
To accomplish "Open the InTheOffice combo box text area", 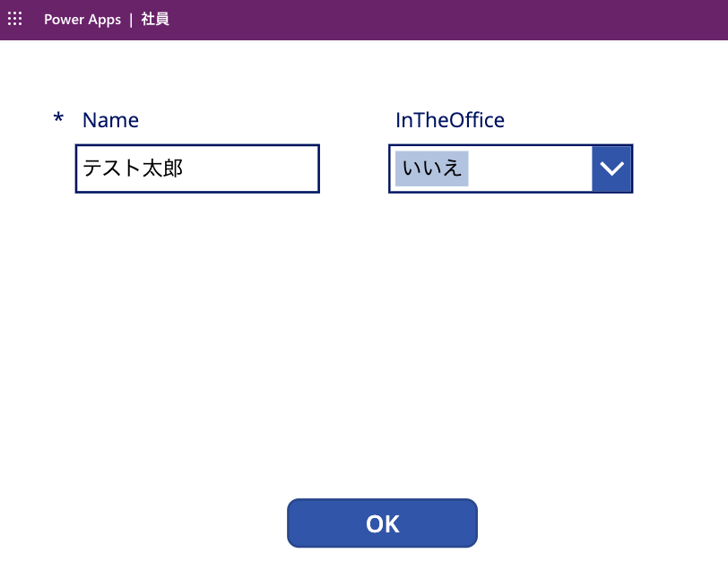I will 490,169.
